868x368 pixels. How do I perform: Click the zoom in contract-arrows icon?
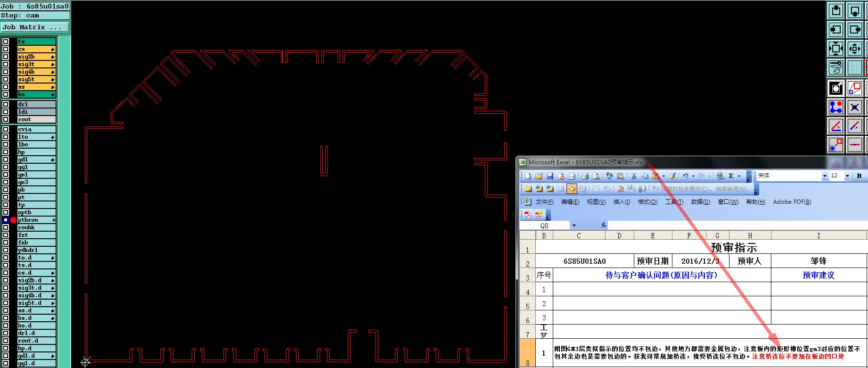click(x=855, y=48)
